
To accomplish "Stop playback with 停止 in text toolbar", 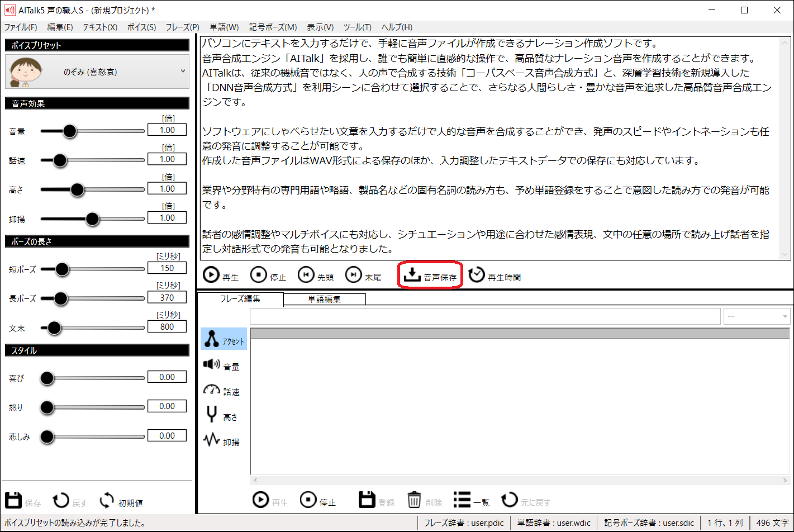I will coord(268,275).
